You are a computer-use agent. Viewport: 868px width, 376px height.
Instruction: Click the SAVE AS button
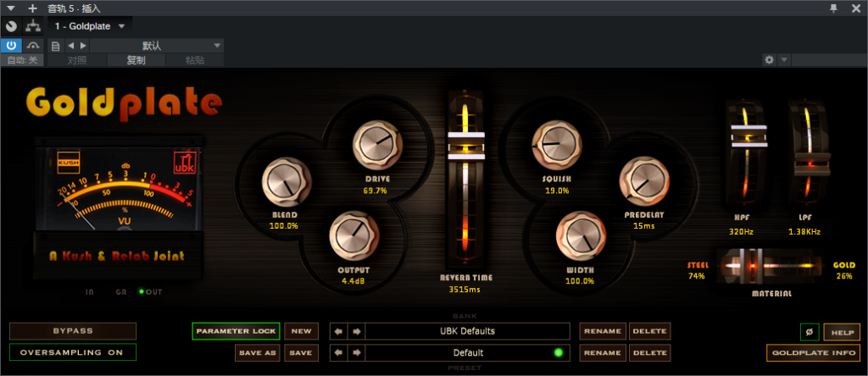click(258, 352)
